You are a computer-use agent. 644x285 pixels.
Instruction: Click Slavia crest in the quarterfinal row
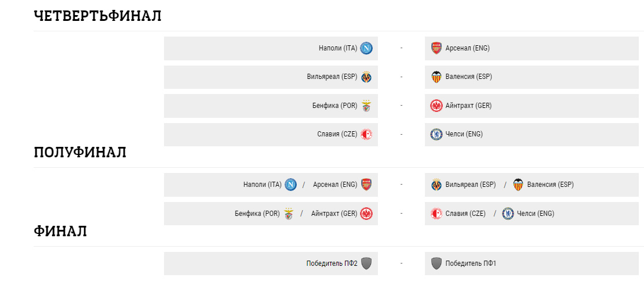[x=366, y=135]
